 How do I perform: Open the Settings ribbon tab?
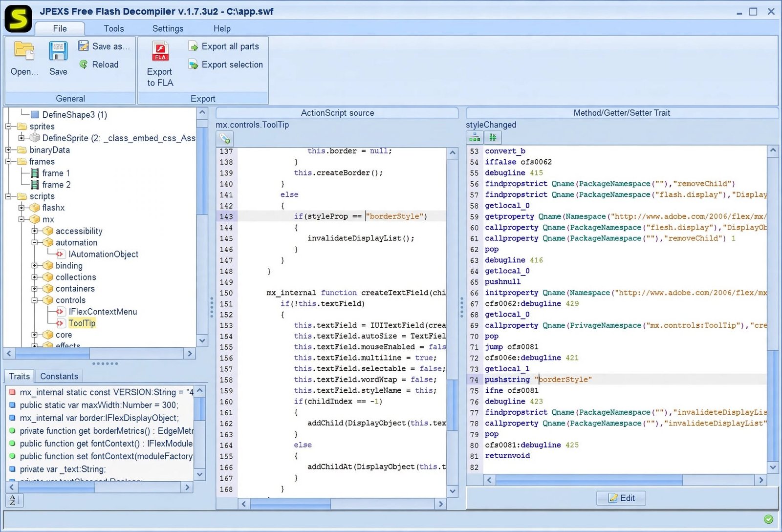[x=168, y=28]
